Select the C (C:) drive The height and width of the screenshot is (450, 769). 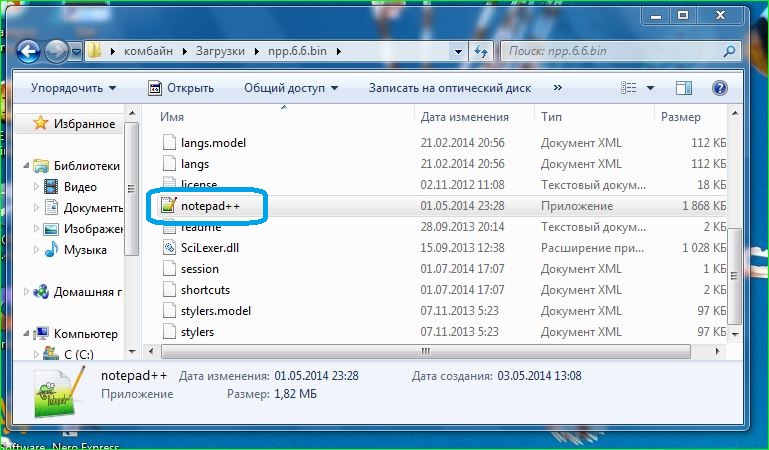click(x=69, y=354)
